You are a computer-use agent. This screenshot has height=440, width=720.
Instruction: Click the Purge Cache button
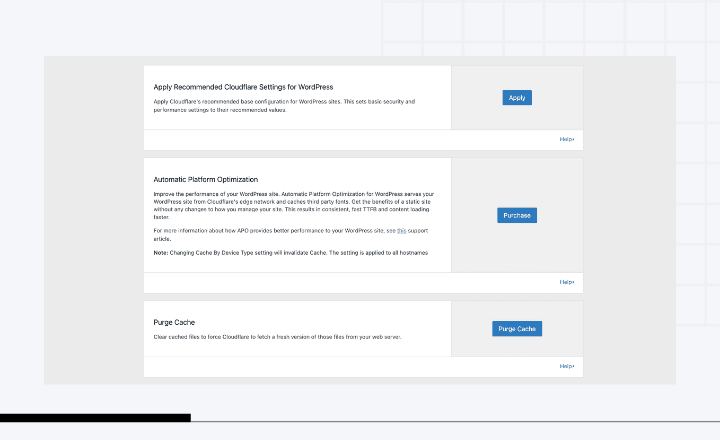click(x=517, y=328)
